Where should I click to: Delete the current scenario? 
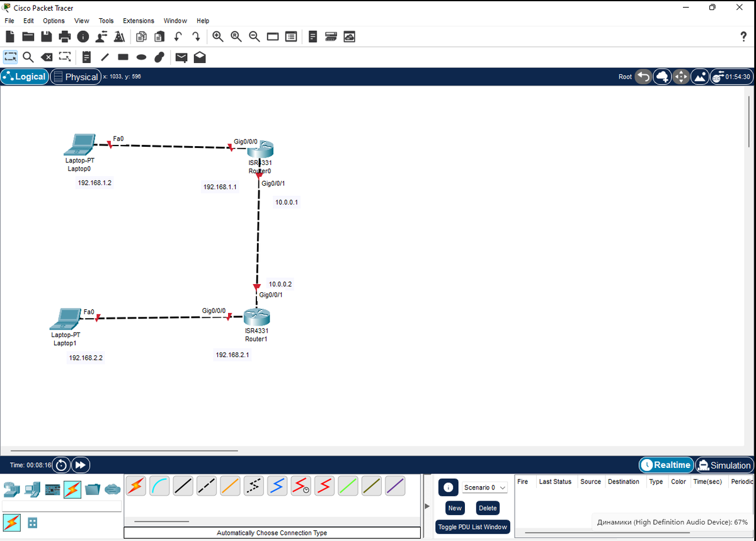tap(488, 508)
